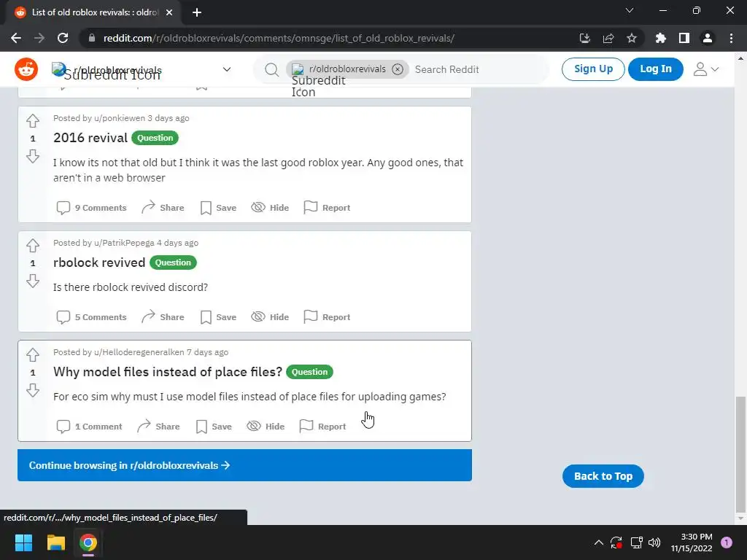Go forward in browser history
The image size is (747, 560).
pos(39,38)
